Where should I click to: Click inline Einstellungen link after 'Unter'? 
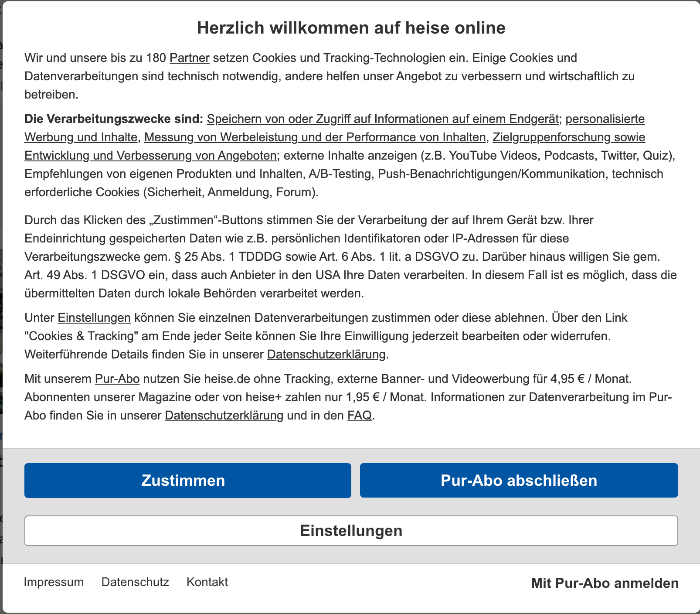point(94,318)
